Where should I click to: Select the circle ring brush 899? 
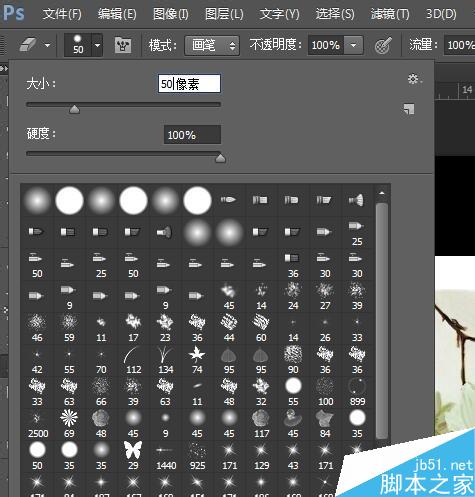357,391
